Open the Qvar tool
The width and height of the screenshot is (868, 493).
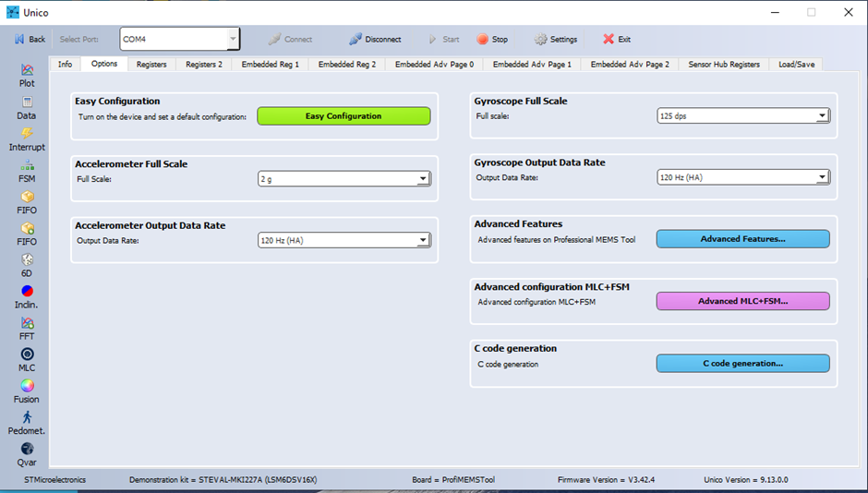point(27,455)
